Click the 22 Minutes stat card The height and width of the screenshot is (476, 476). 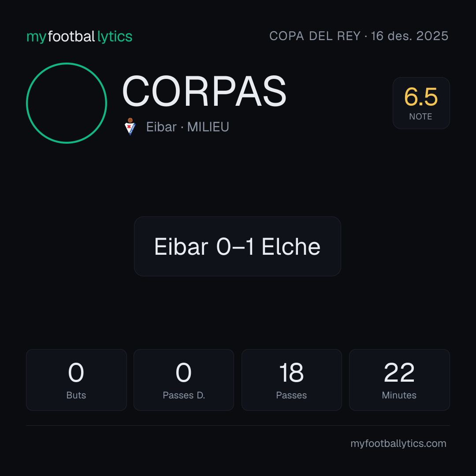[399, 380]
